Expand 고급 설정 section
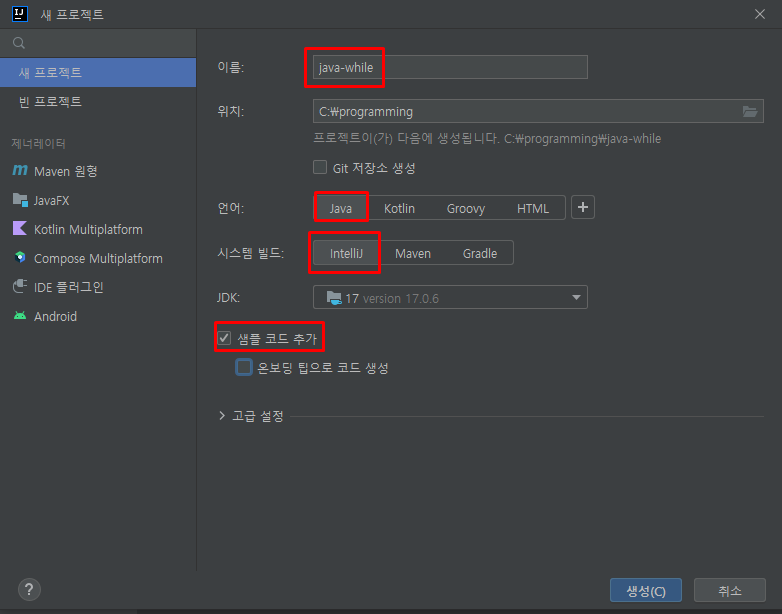The width and height of the screenshot is (782, 614). [222, 415]
